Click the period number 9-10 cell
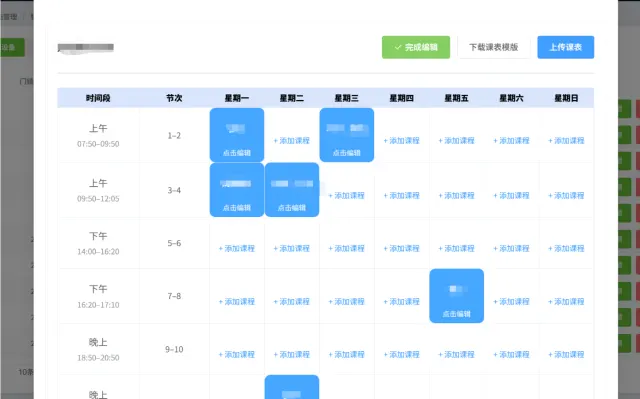 point(174,349)
